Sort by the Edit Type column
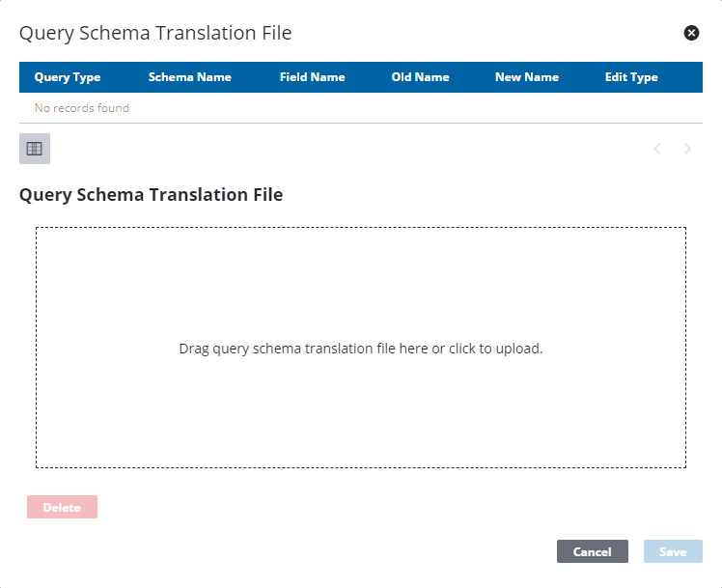Image resolution: width=722 pixels, height=588 pixels. point(631,77)
